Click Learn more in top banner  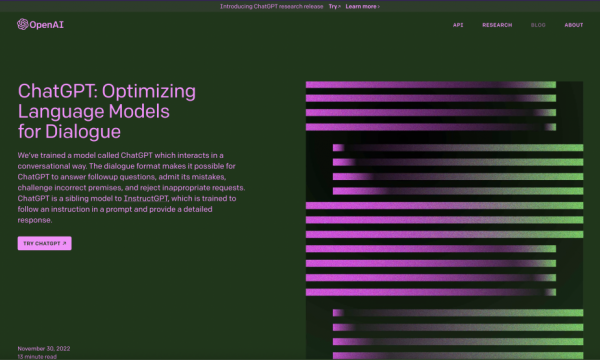coord(362,7)
